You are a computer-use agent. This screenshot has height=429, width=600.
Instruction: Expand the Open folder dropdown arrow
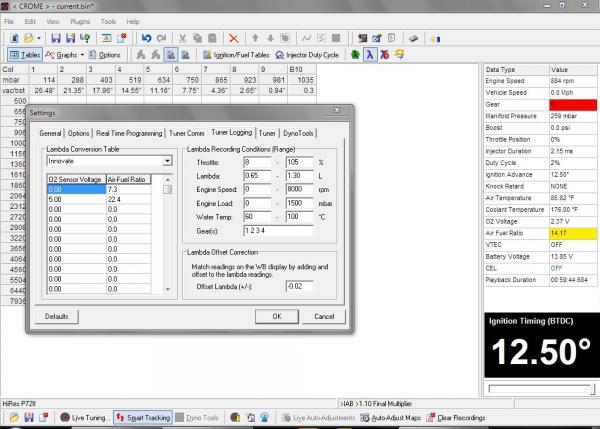39,38
